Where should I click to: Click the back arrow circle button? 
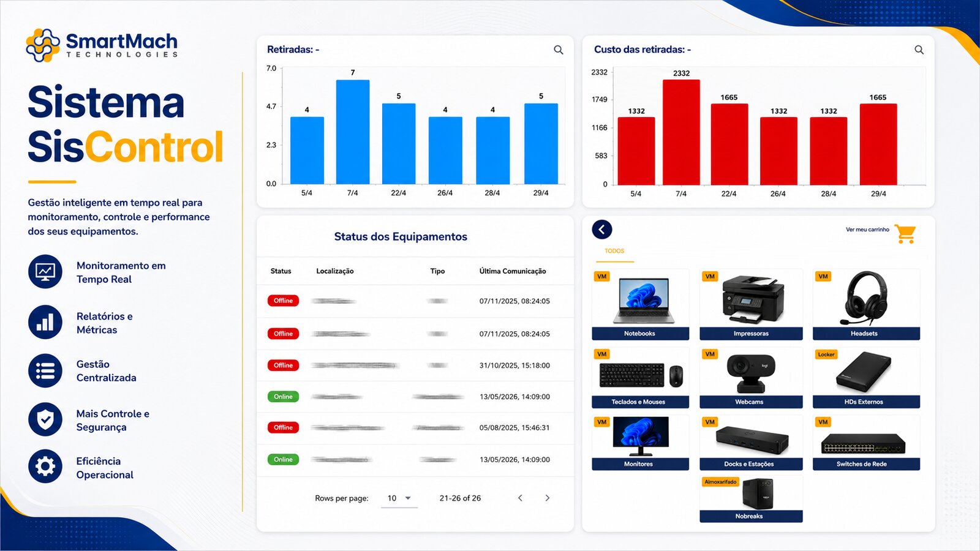point(602,230)
